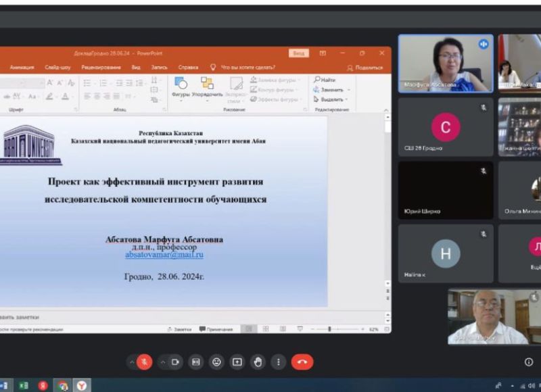
Task: Adjust the PowerPoint zoom slider
Action: pos(329,329)
